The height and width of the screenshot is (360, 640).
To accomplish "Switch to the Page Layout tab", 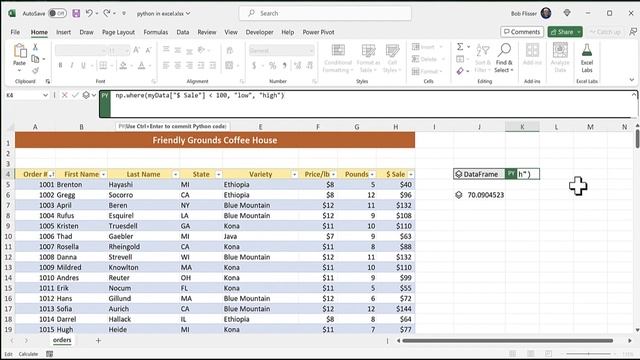I will coord(118,32).
